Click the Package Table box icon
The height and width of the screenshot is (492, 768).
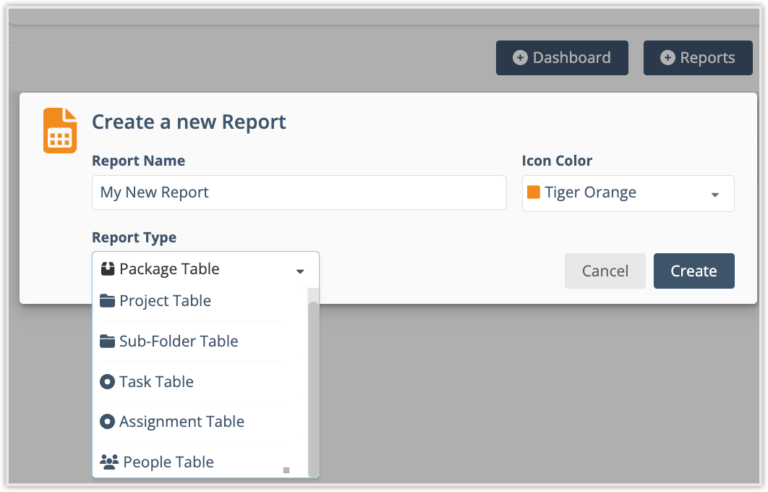click(107, 269)
